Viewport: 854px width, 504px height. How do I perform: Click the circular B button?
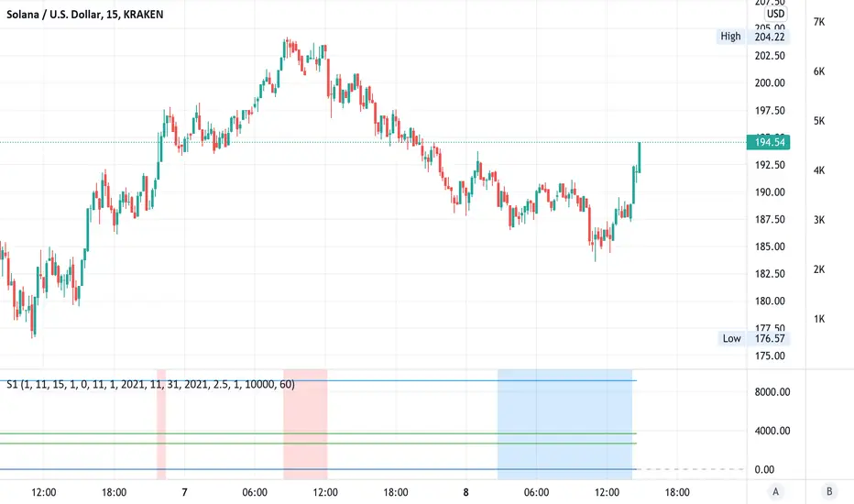click(x=829, y=491)
